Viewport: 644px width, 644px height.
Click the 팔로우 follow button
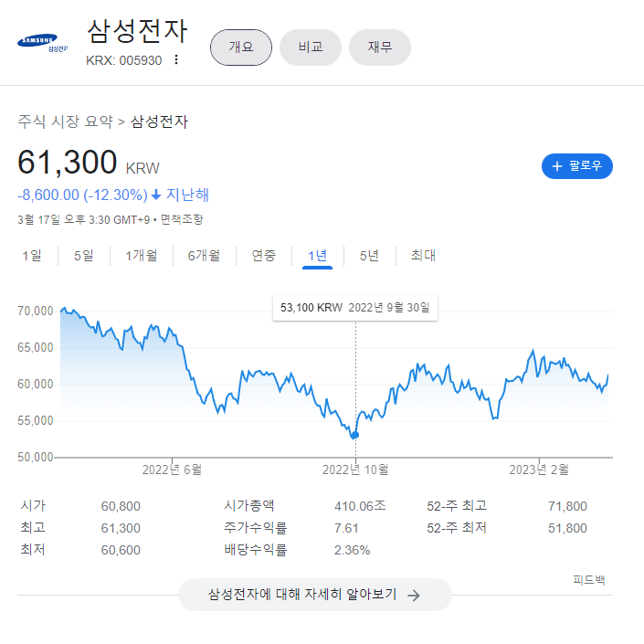pos(577,166)
